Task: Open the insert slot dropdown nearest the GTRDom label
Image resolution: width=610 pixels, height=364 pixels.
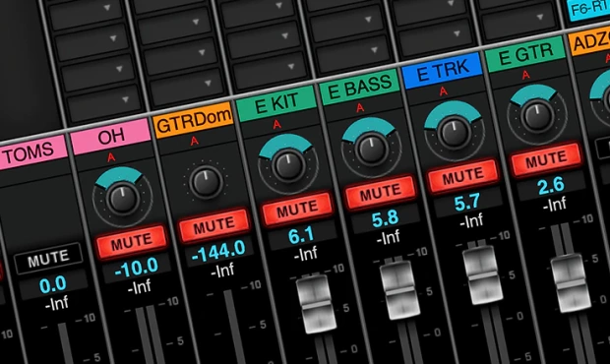Action: pos(186,88)
